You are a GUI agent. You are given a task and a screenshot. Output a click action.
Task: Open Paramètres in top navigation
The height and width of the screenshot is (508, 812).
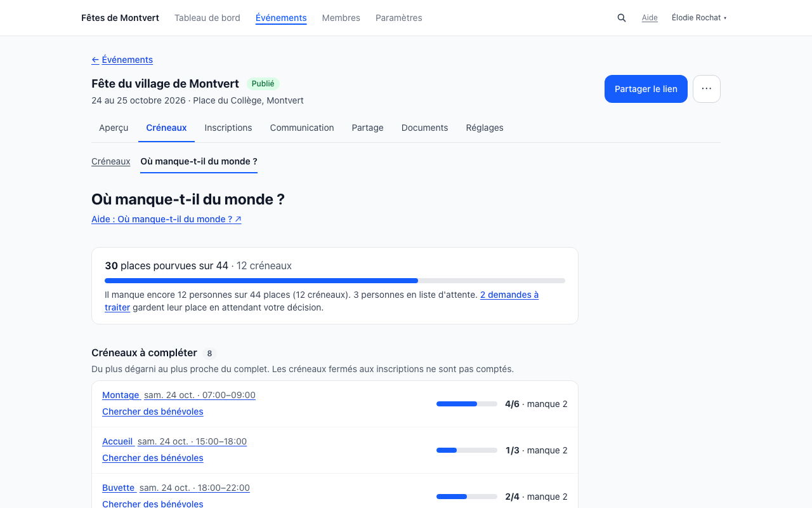click(x=399, y=18)
